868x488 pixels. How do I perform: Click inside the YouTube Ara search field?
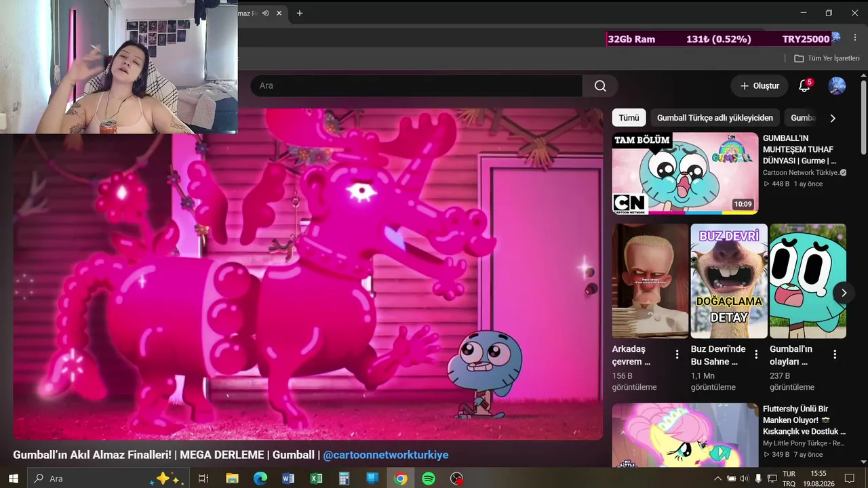(x=416, y=86)
